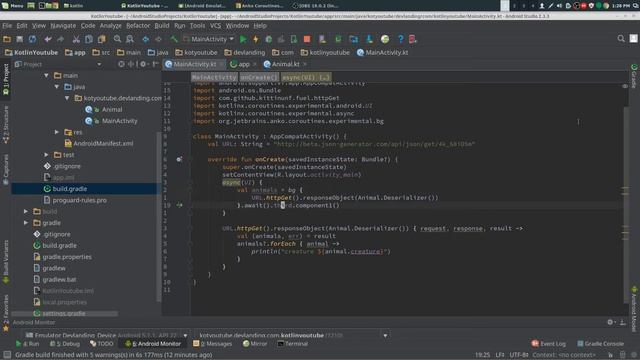Expand the res folder
The height and width of the screenshot is (360, 640).
coord(57,132)
